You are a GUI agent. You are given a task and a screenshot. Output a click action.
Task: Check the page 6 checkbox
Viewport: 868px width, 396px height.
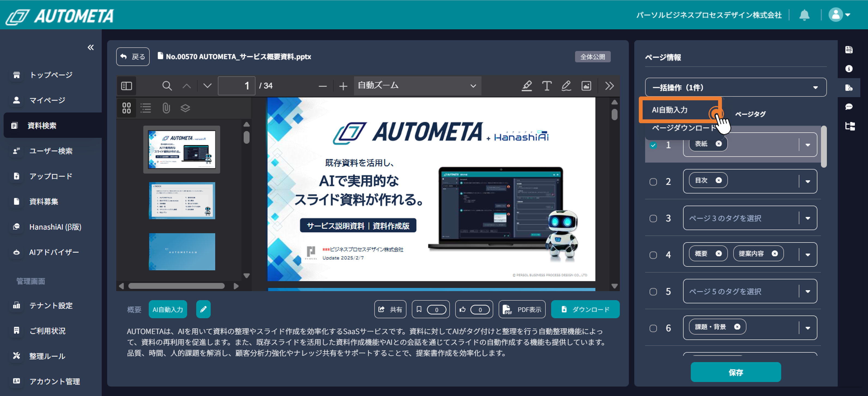653,328
